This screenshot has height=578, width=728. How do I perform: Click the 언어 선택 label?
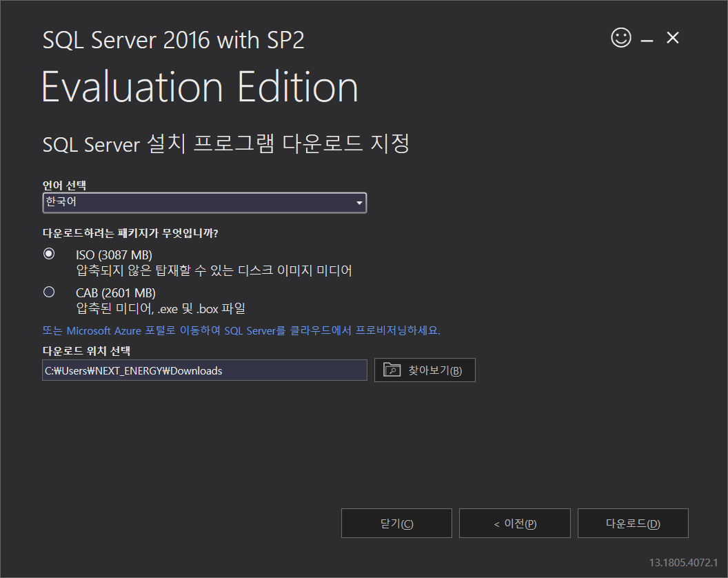tap(64, 185)
